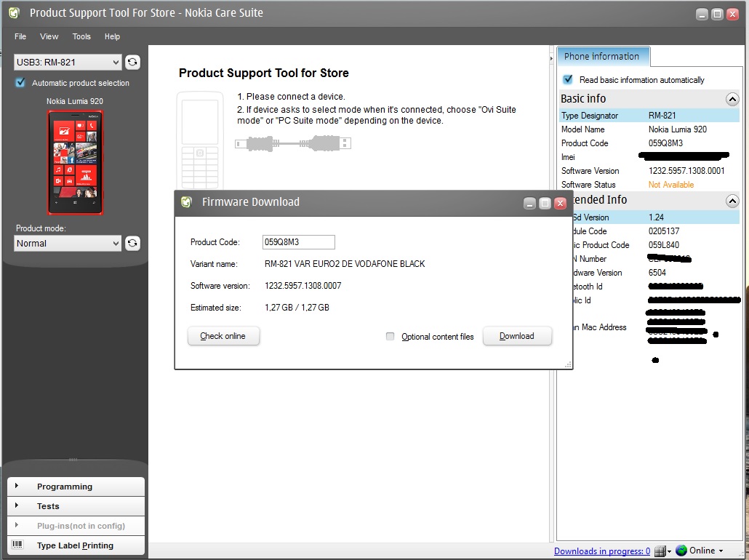Open the View menu
Screen dimensions: 749x560
coord(49,36)
